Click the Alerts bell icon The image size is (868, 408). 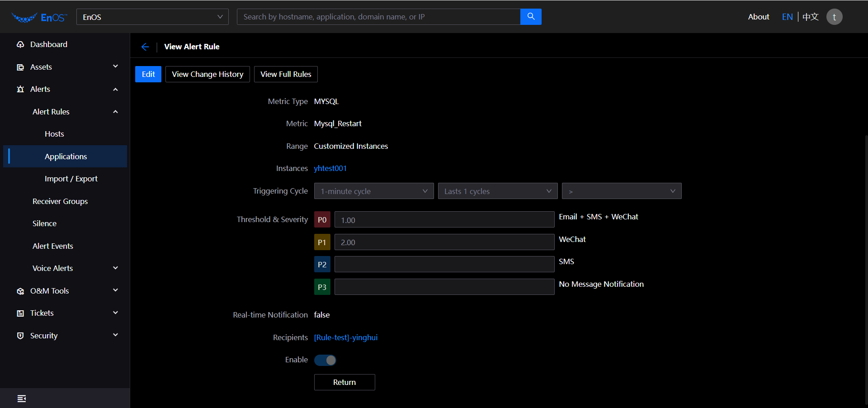20,89
